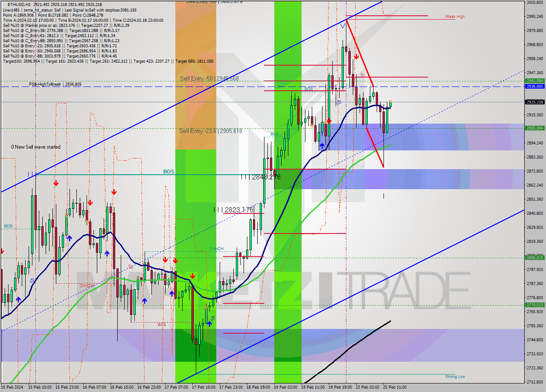
Task: Click the 19 Feb 19:00 time axis label
Action: coord(340,387)
